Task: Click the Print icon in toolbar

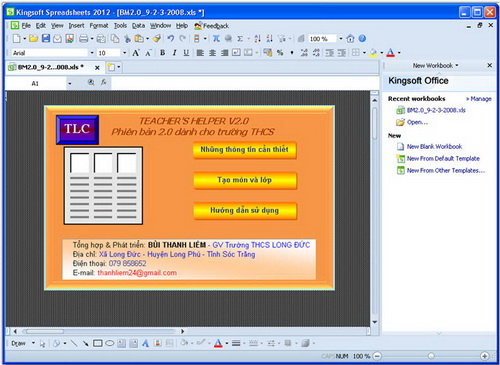Action: [83, 39]
